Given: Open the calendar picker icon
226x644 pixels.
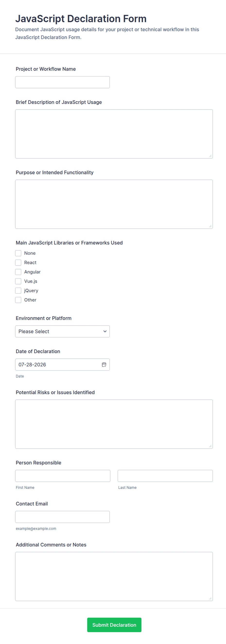Looking at the screenshot, I should [104, 364].
